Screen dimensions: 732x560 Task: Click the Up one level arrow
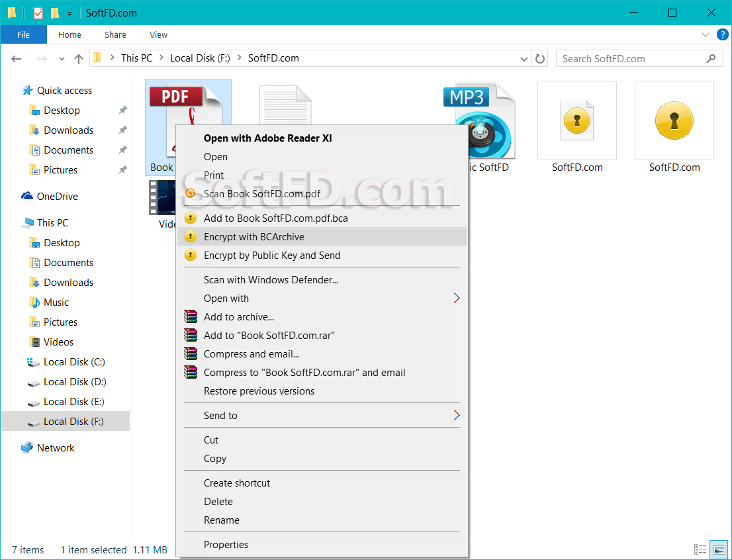coord(78,59)
